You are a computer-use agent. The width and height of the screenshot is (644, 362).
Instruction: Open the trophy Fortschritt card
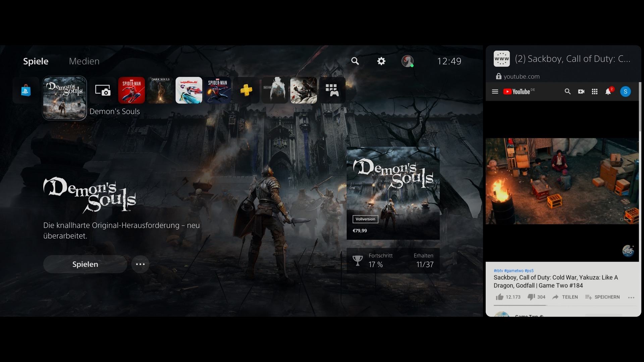(x=393, y=260)
